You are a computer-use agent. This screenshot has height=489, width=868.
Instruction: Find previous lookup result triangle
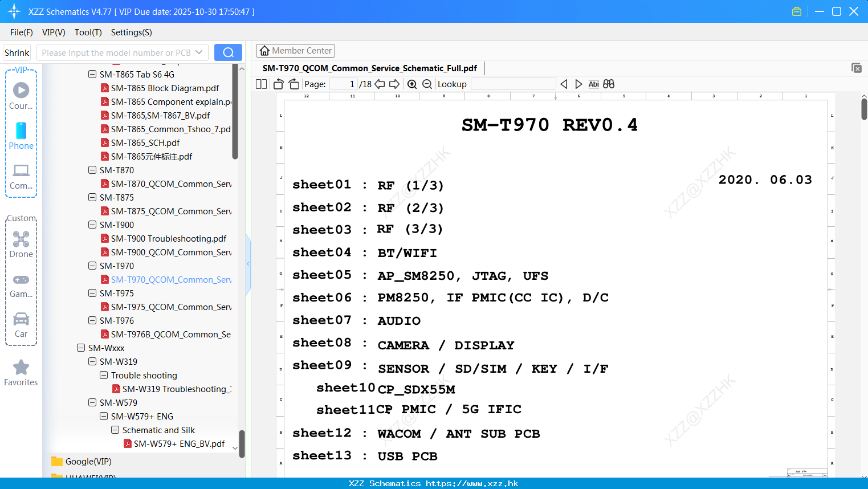click(x=564, y=84)
